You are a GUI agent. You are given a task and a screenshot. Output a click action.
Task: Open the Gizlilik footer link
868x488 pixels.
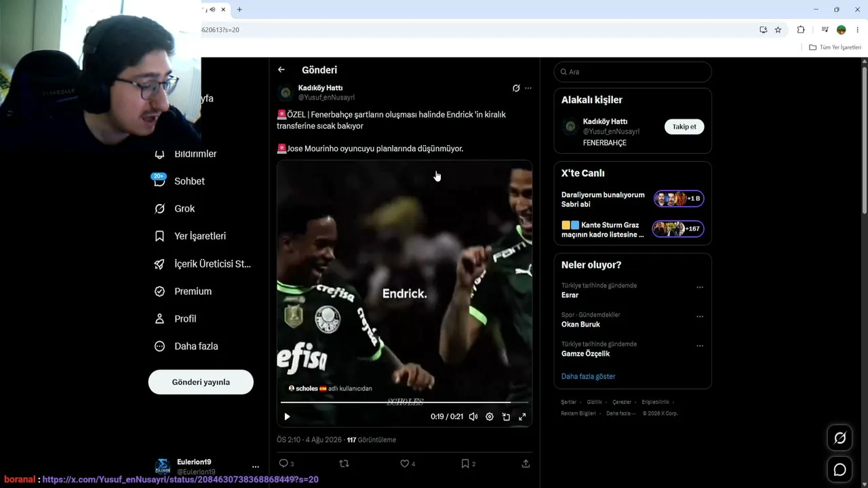[594, 403]
